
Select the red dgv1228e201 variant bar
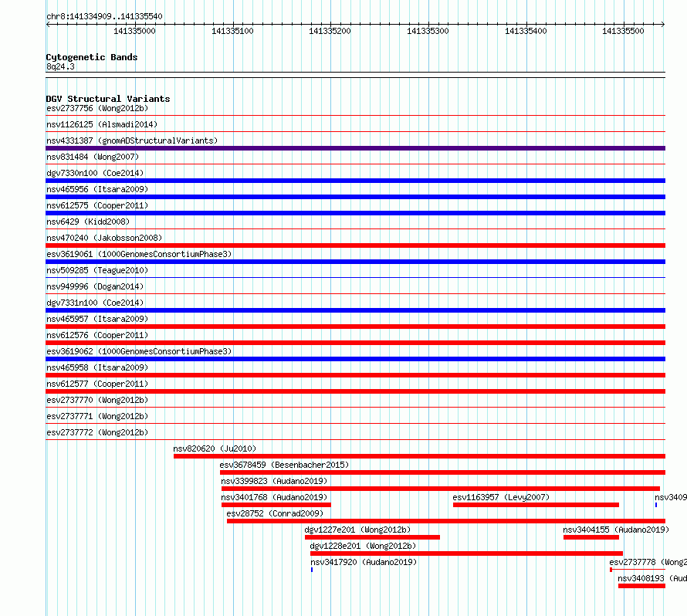pyautogui.click(x=466, y=553)
